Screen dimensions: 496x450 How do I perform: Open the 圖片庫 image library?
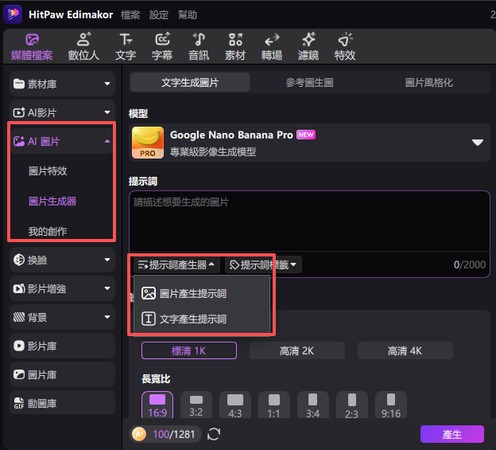[x=62, y=374]
